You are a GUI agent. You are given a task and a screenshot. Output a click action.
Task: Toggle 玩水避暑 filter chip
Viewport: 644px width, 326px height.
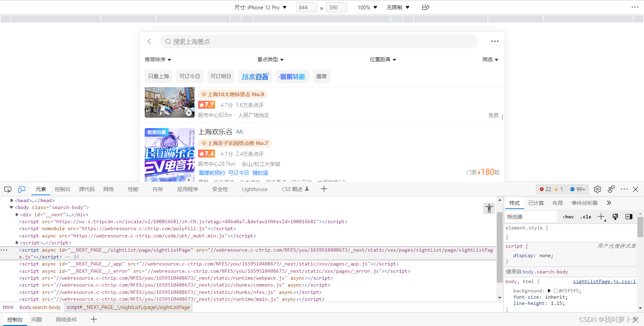(x=255, y=76)
